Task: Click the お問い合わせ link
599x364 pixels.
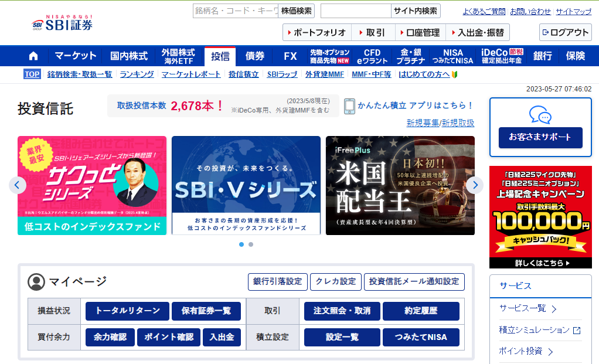Action: coord(530,12)
